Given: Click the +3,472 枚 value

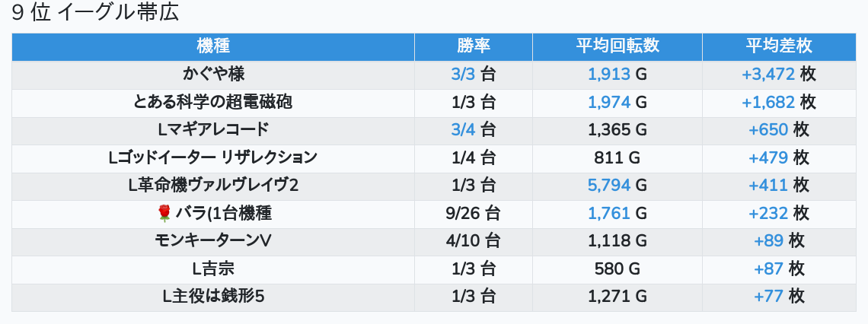Looking at the screenshot, I should pos(778,74).
